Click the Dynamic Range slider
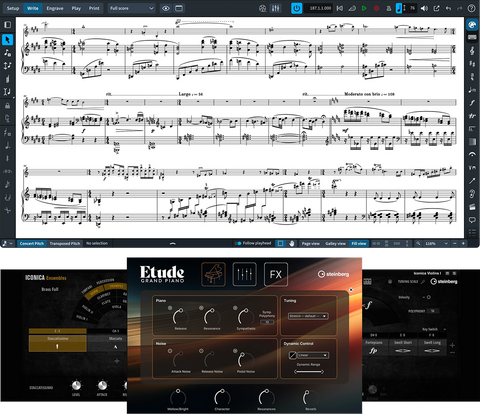The height and width of the screenshot is (414, 480). [x=309, y=371]
